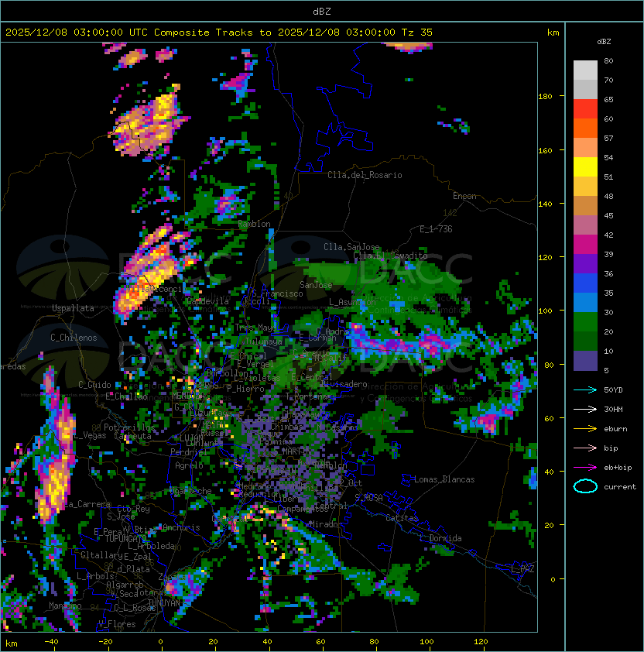Click the 'Ugarteche' place label
Viewport: 644px width, 652px height.
191,491
